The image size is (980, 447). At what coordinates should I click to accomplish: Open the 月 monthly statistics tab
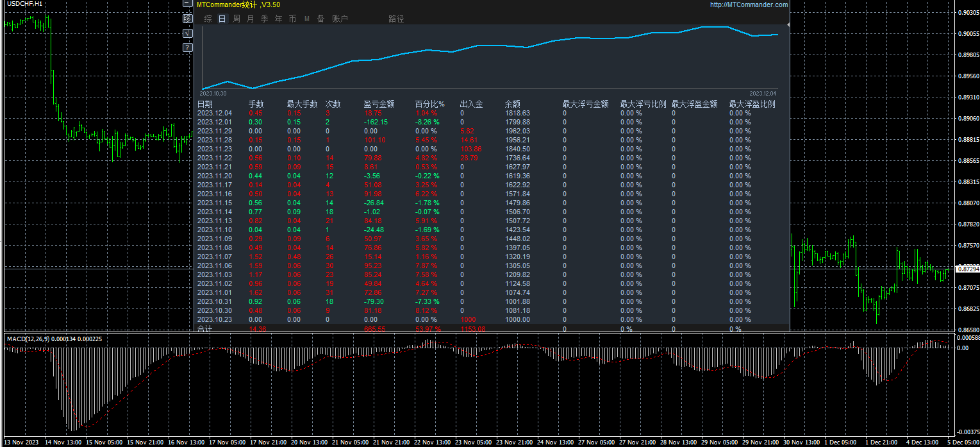point(250,19)
